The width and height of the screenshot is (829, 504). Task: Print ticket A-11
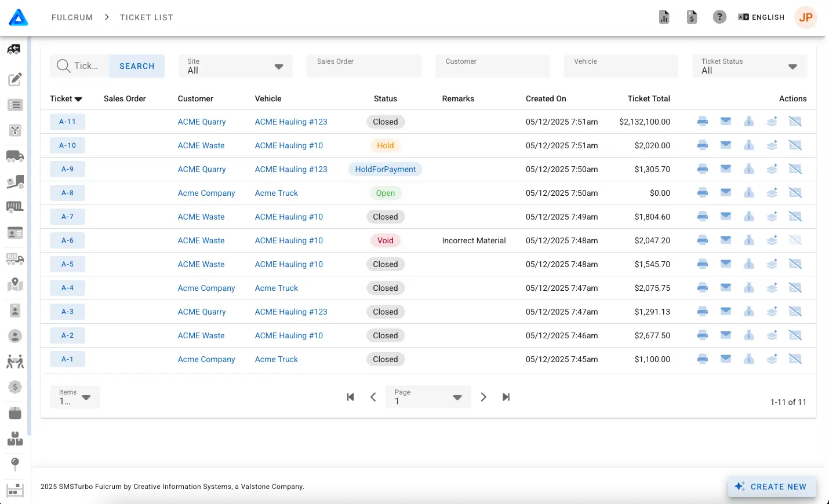pos(703,122)
